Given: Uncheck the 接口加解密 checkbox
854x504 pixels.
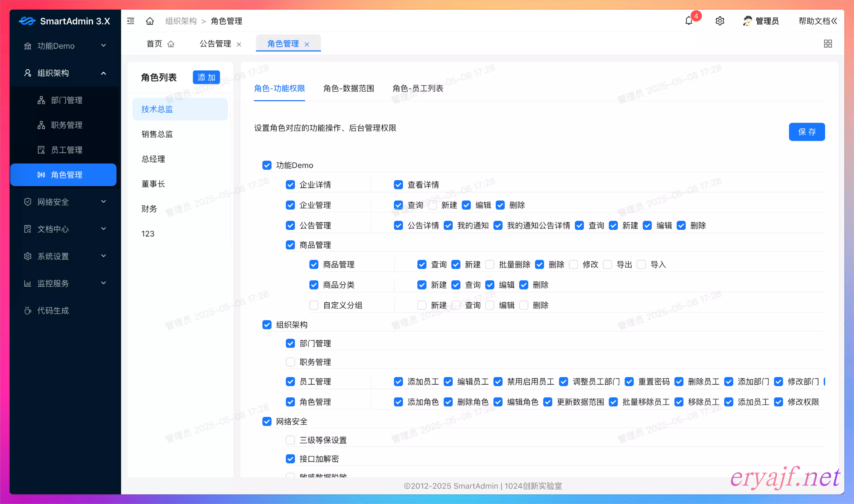Looking at the screenshot, I should 290,459.
